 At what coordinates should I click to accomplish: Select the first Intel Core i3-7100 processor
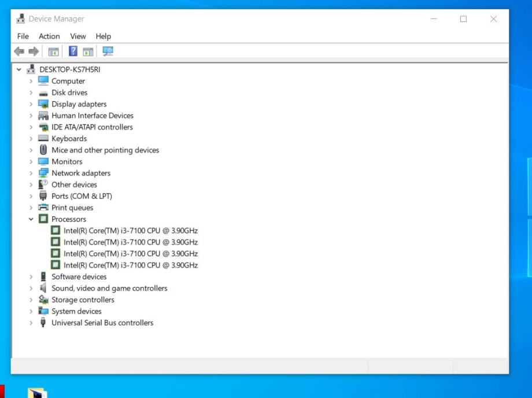pyautogui.click(x=131, y=231)
